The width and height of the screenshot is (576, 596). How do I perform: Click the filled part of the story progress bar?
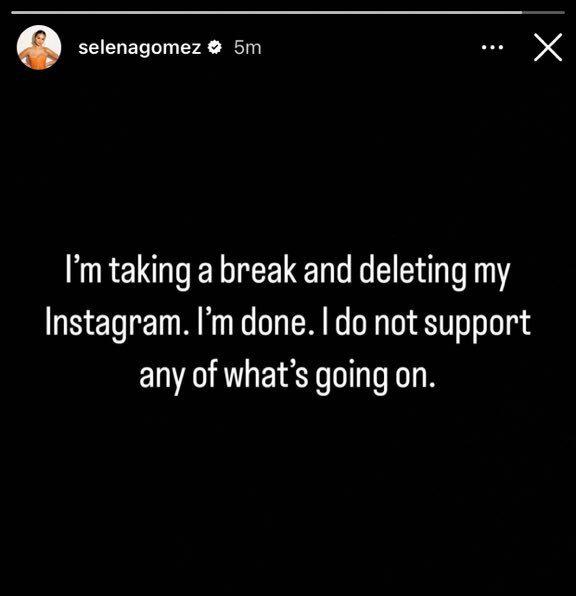(267, 13)
